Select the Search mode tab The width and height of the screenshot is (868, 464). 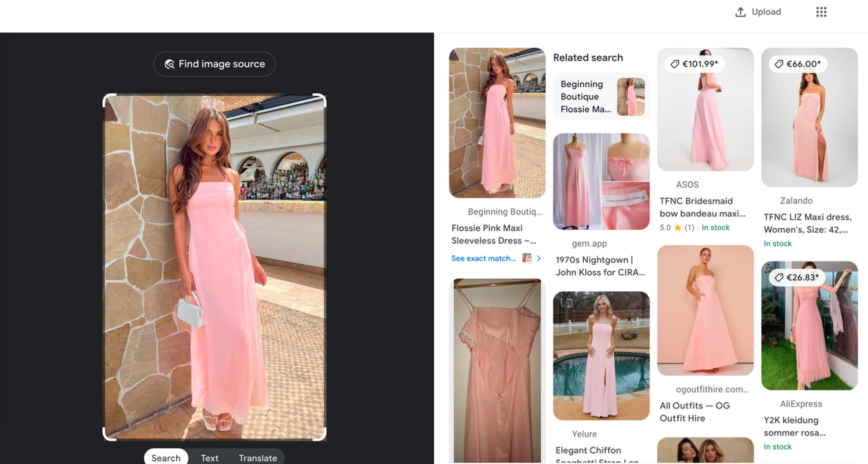pyautogui.click(x=166, y=458)
